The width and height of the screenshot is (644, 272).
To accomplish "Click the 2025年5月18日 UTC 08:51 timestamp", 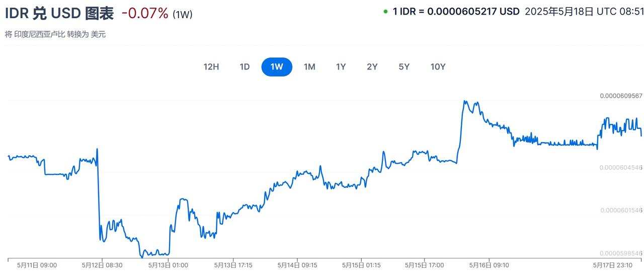I will 584,12.
